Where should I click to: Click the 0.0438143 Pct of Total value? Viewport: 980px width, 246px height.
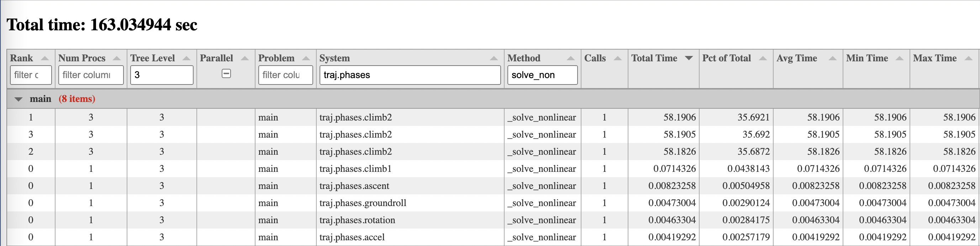coord(749,169)
